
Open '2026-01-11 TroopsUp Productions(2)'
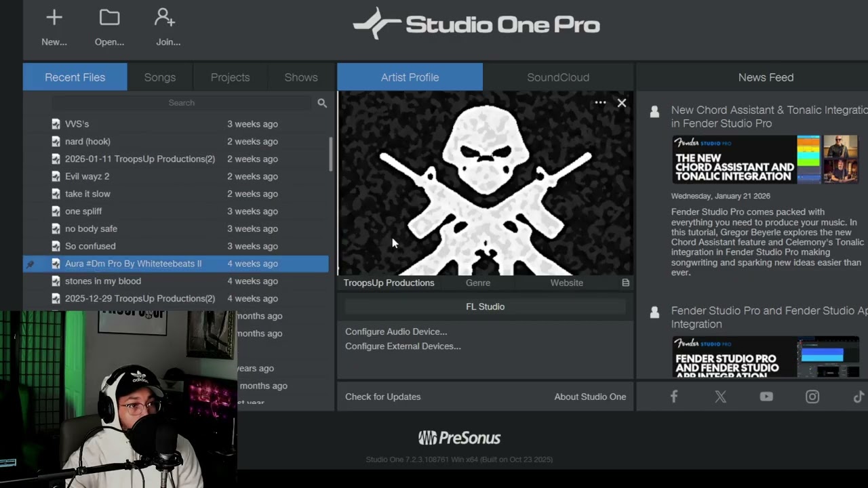click(x=140, y=159)
